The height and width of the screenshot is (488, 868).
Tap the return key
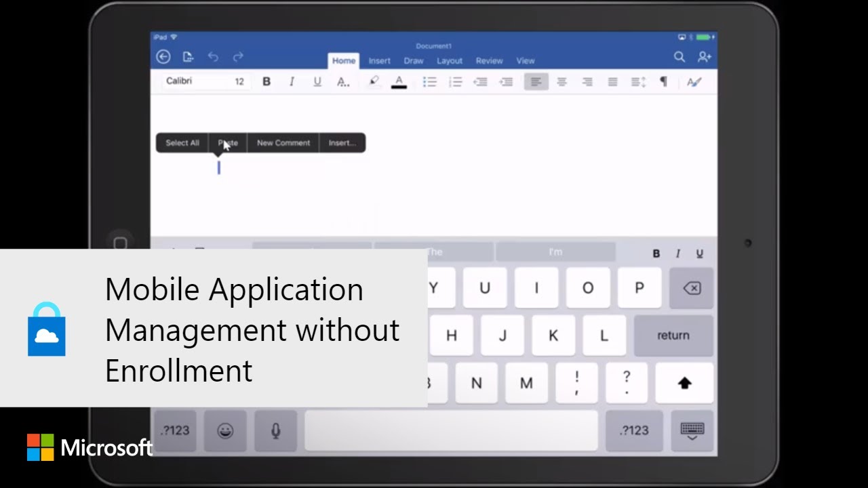pos(673,335)
